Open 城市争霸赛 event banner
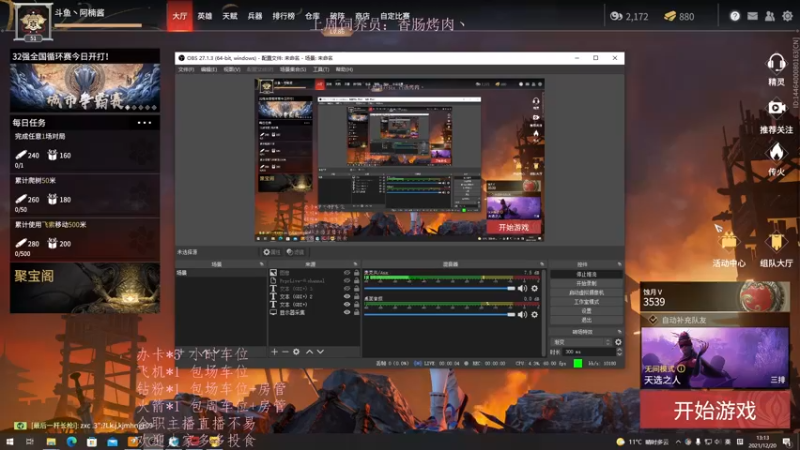The image size is (800, 450). tap(85, 87)
